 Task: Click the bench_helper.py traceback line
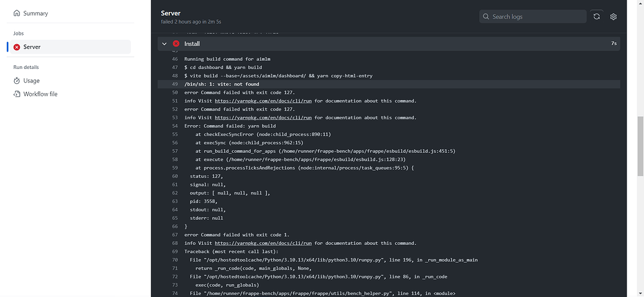point(323,293)
